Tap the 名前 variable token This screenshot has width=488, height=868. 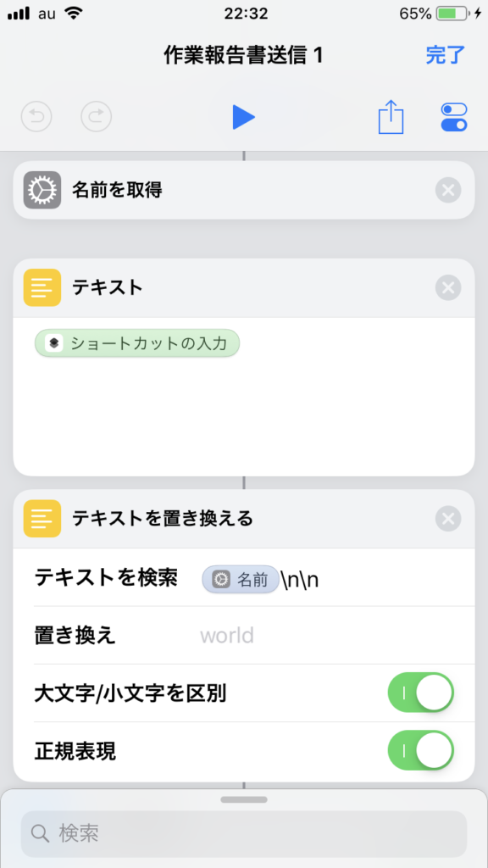coord(240,579)
